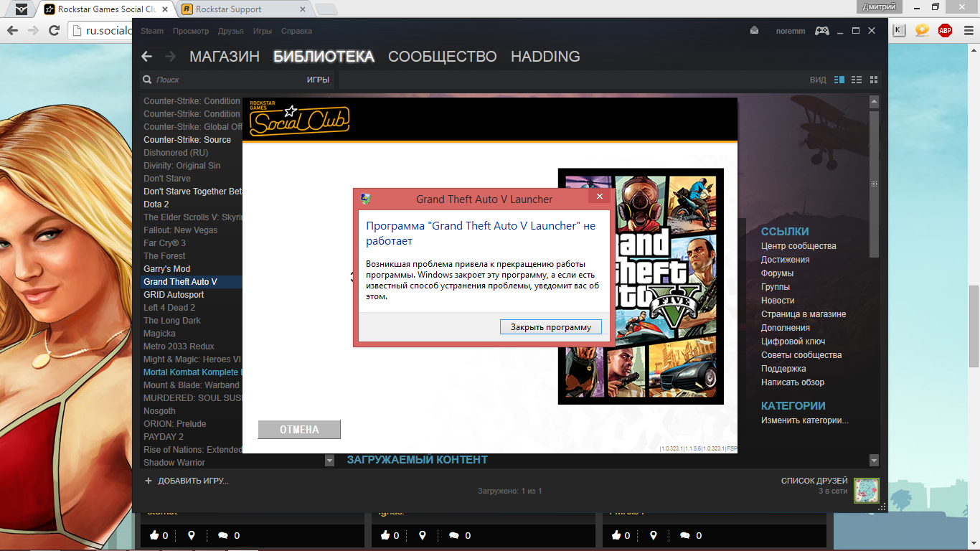Screen dimensions: 980x551
Task: Click the thumbs-up icon on left card
Action: (154, 535)
